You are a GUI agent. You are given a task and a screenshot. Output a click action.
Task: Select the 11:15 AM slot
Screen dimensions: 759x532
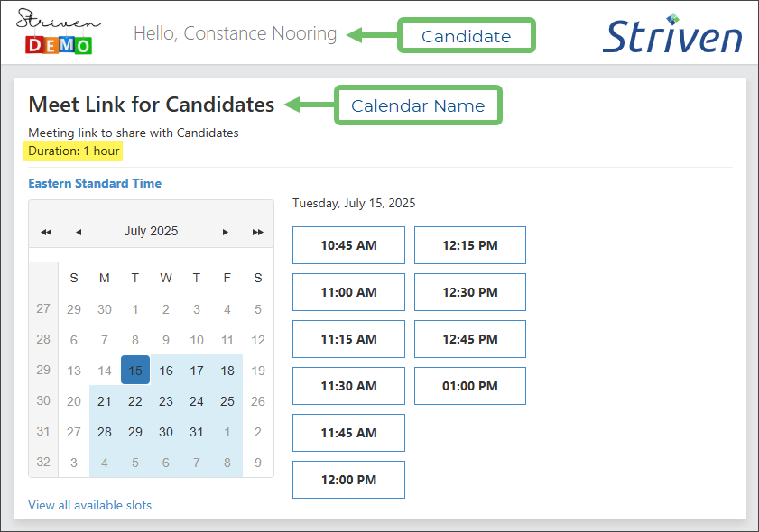point(348,338)
